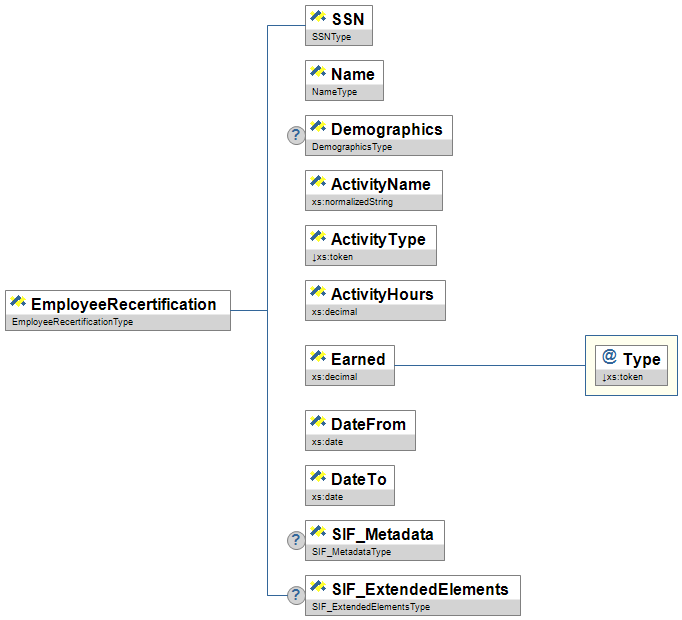Click the optional marker beside SIF_Metadata
This screenshot has height=620, width=682.
tap(296, 541)
